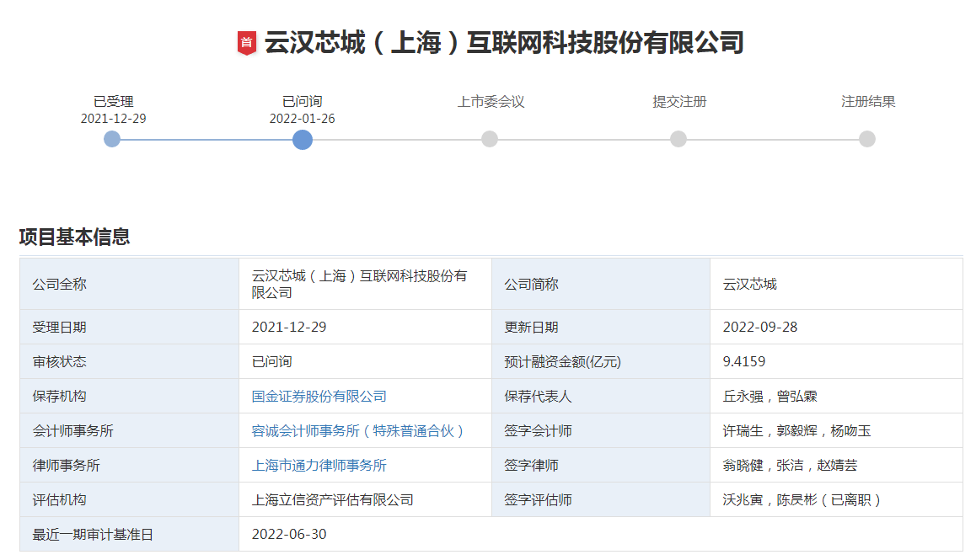Click the 签字律师 label cell
This screenshot has height=560, width=976.
(601, 465)
